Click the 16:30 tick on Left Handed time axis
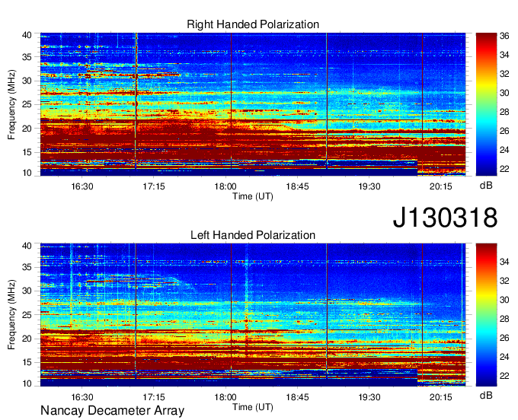Screen dimensions: 518x420 coord(82,397)
